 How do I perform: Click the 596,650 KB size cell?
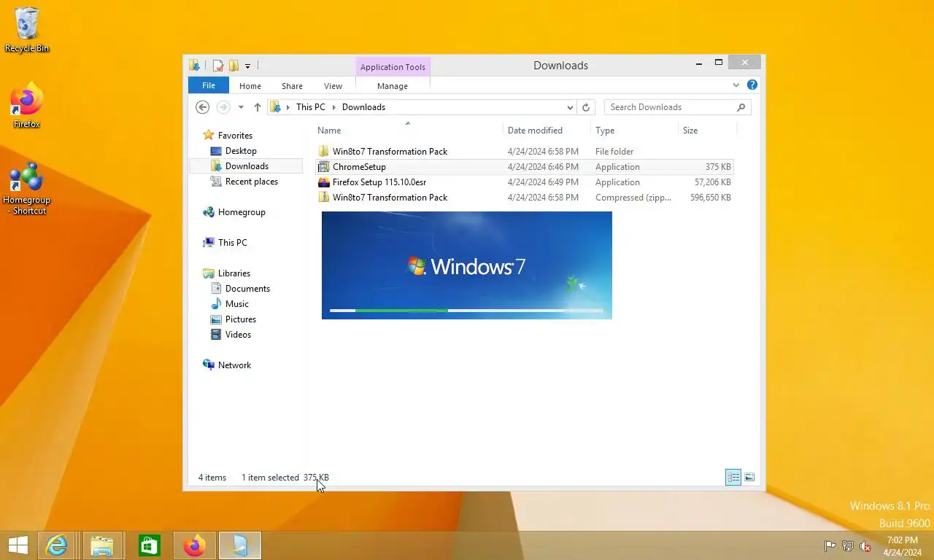point(710,198)
